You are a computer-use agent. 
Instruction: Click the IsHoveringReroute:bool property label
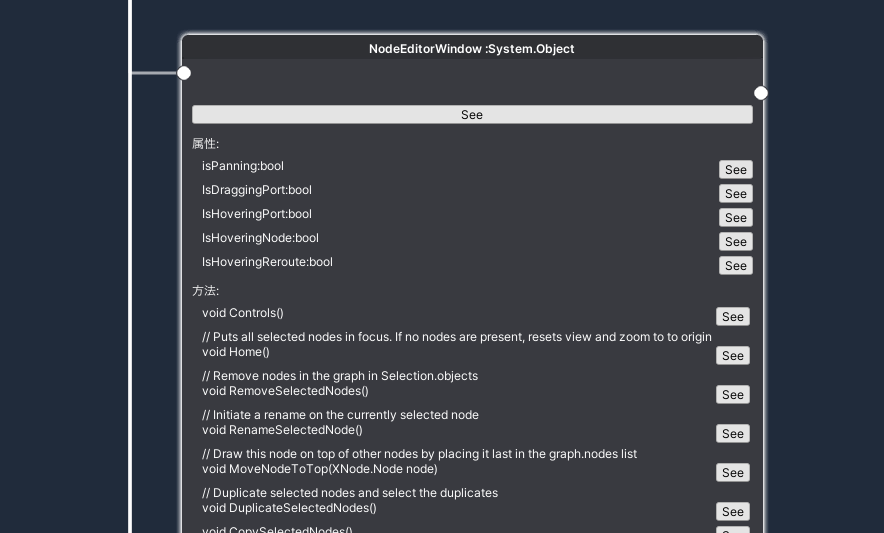tap(267, 262)
